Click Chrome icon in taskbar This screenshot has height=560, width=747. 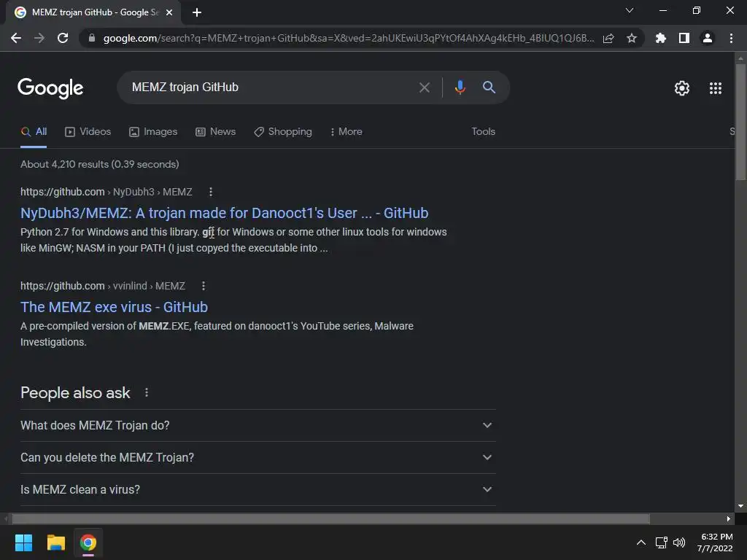tap(88, 542)
